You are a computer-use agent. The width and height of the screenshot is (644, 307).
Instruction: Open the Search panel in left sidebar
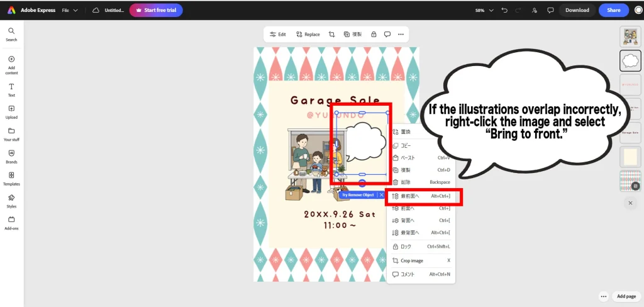pos(11,34)
